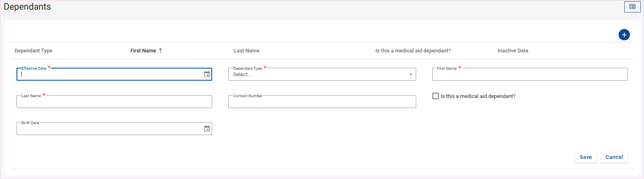Focus the Effective Date text field

[x=109, y=75]
